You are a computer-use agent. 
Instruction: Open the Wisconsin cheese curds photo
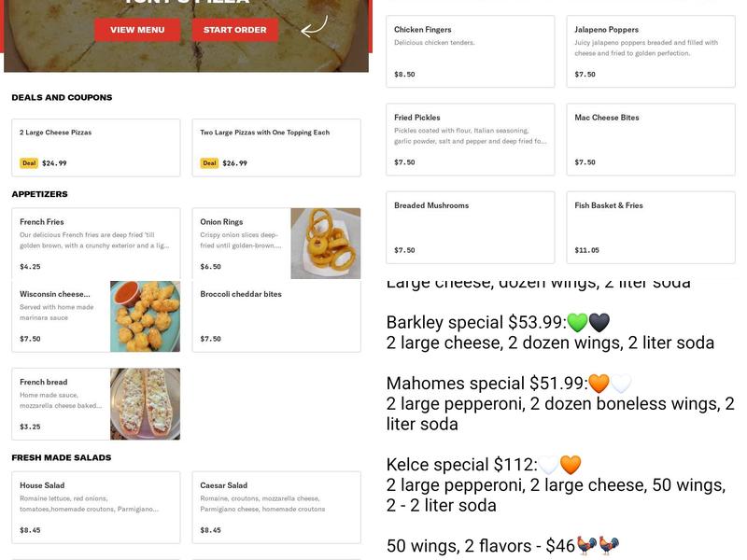tap(145, 316)
